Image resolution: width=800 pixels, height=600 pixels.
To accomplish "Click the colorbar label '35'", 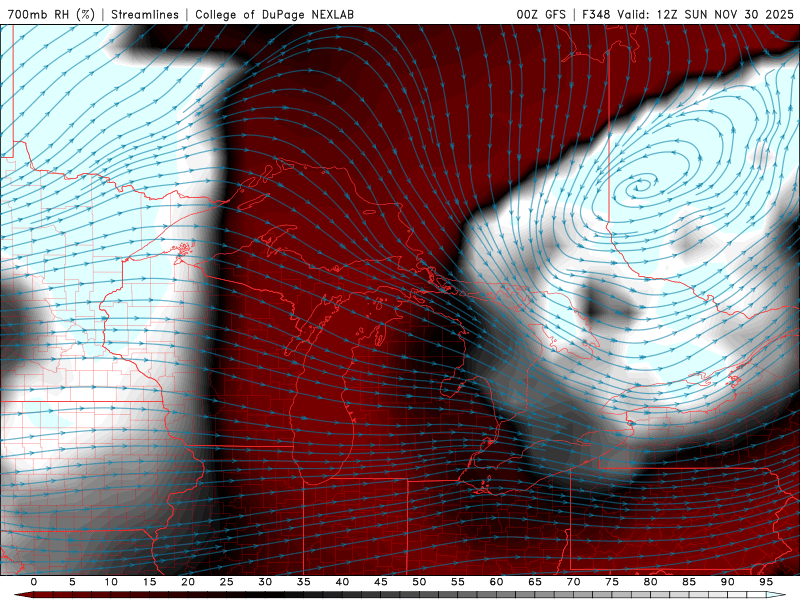I will click(x=304, y=582).
